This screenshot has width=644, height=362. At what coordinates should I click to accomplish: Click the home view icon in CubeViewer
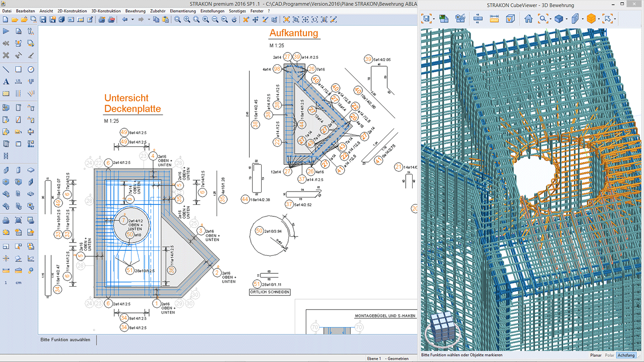coord(529,19)
